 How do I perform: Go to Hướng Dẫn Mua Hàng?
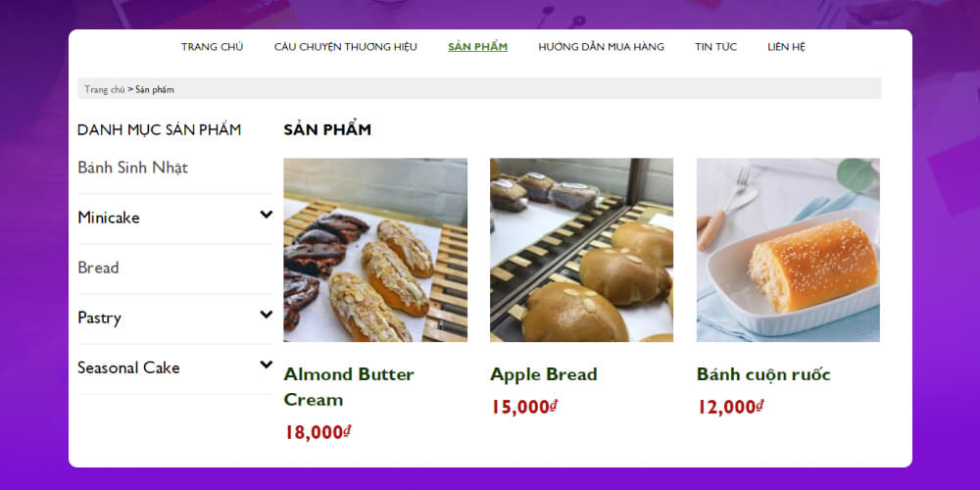coord(602,47)
